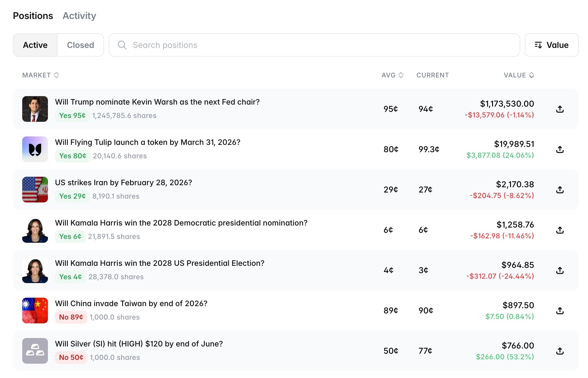Image resolution: width=588 pixels, height=378 pixels.
Task: Share the Kamala Harris nomination position
Action: click(x=560, y=230)
